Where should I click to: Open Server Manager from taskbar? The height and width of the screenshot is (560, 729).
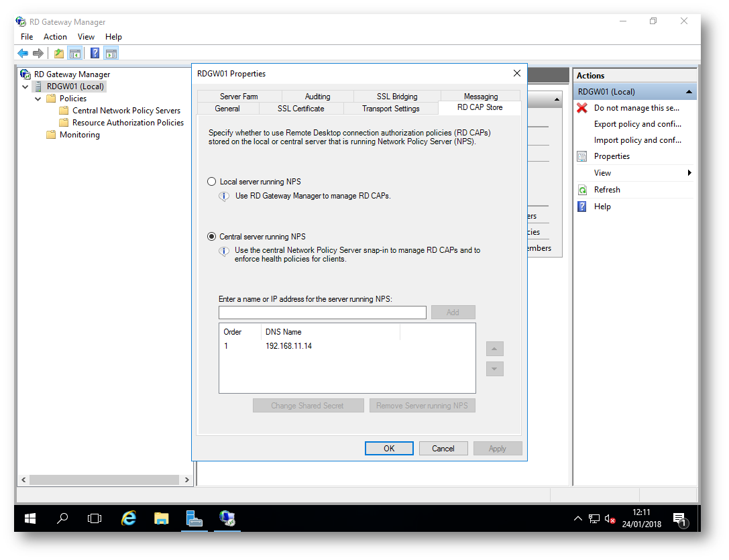coord(194,518)
